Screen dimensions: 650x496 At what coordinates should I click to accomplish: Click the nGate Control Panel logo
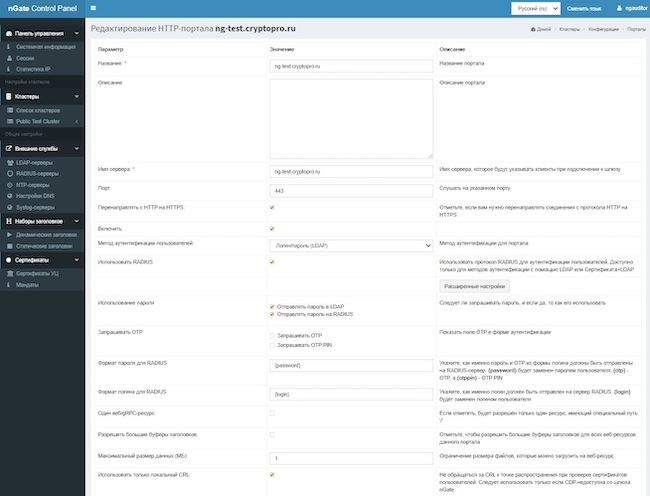click(42, 8)
